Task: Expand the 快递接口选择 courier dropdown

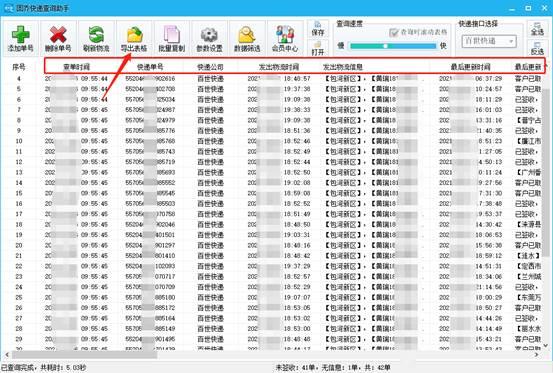Action: tap(489, 41)
